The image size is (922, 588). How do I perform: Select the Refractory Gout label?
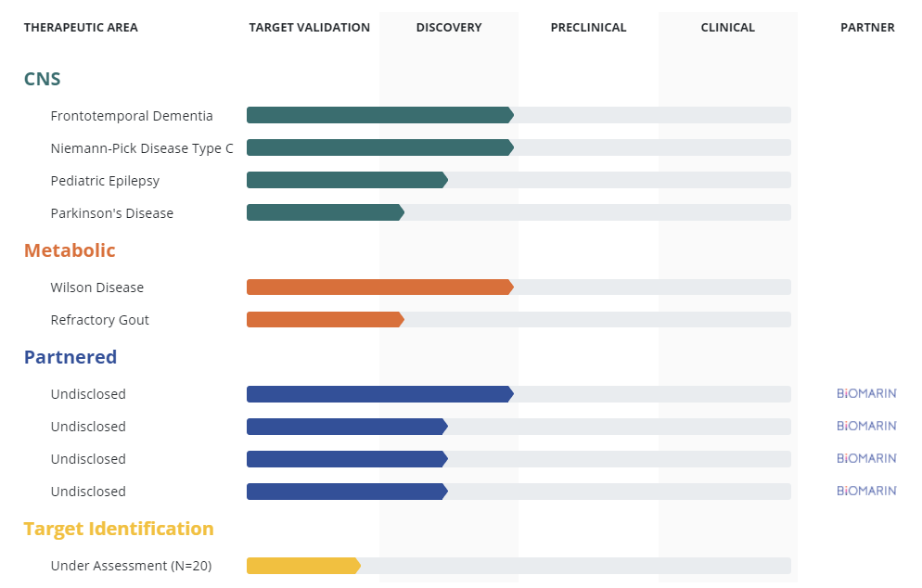[100, 320]
